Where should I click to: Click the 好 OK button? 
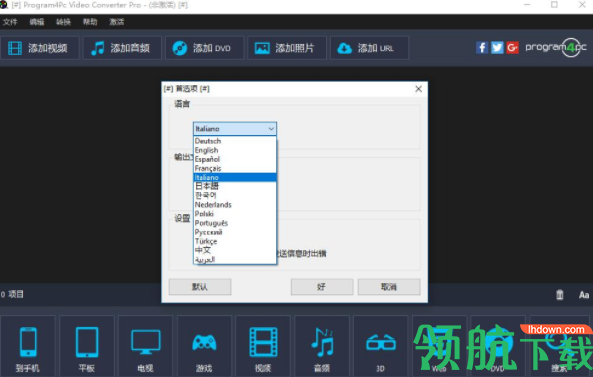pyautogui.click(x=322, y=287)
